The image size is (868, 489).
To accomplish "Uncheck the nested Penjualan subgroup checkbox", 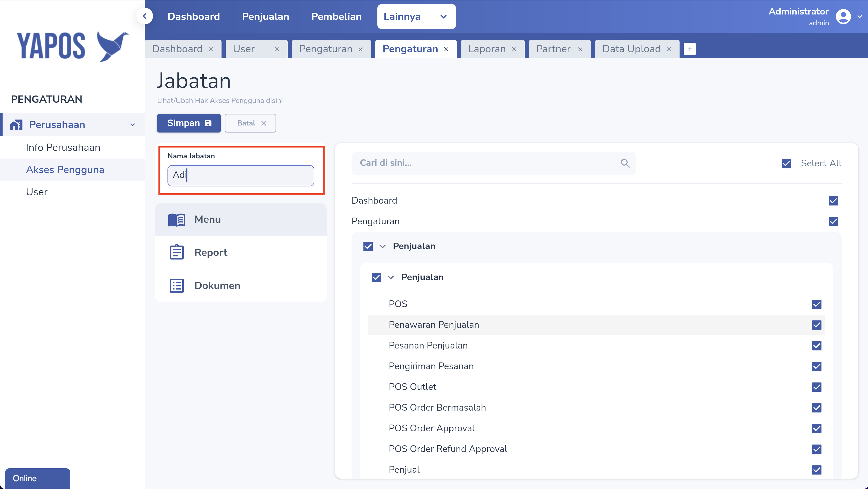I will point(376,278).
